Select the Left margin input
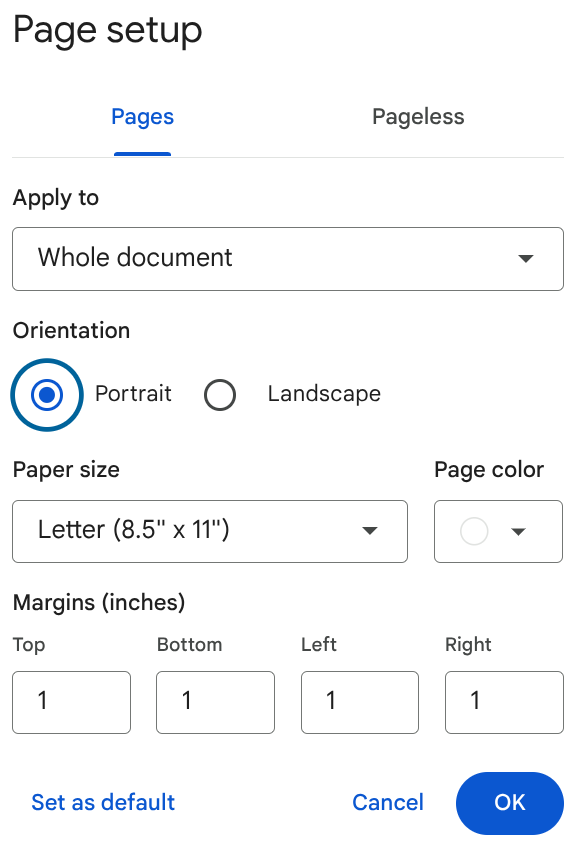Viewport: 586px width, 848px height. [x=359, y=702]
